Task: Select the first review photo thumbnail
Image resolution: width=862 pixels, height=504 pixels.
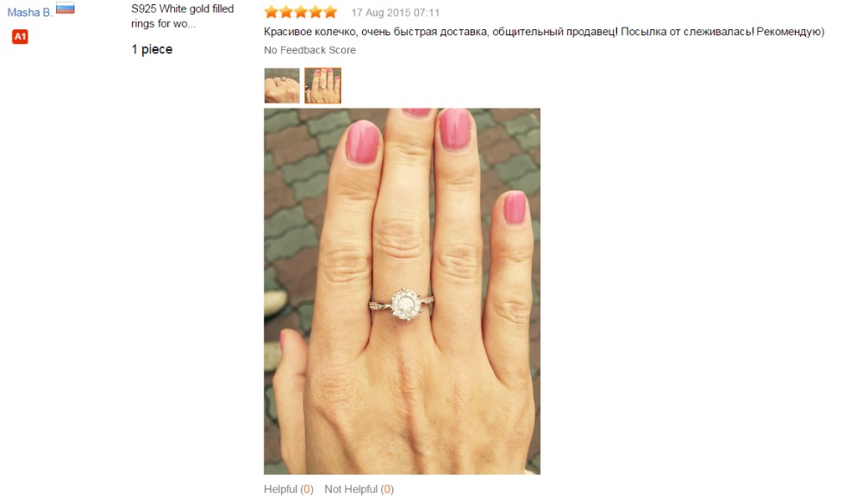Action: point(282,86)
